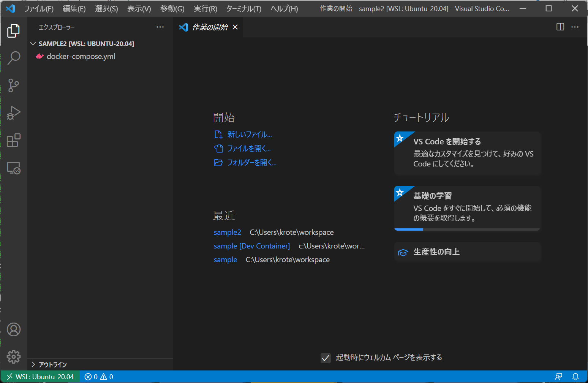Expand the アウトライン section
588x383 pixels.
100,364
